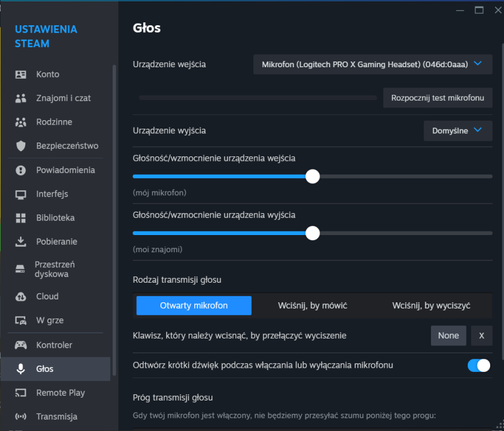Viewport: 504px width, 431px height.
Task: Click the Cloud upload icon
Action: [21, 297]
